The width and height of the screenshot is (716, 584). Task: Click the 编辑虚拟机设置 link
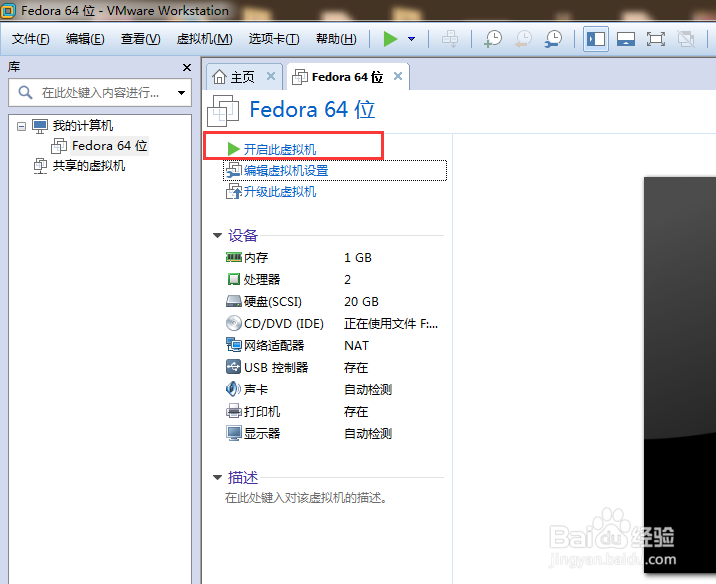coord(286,171)
